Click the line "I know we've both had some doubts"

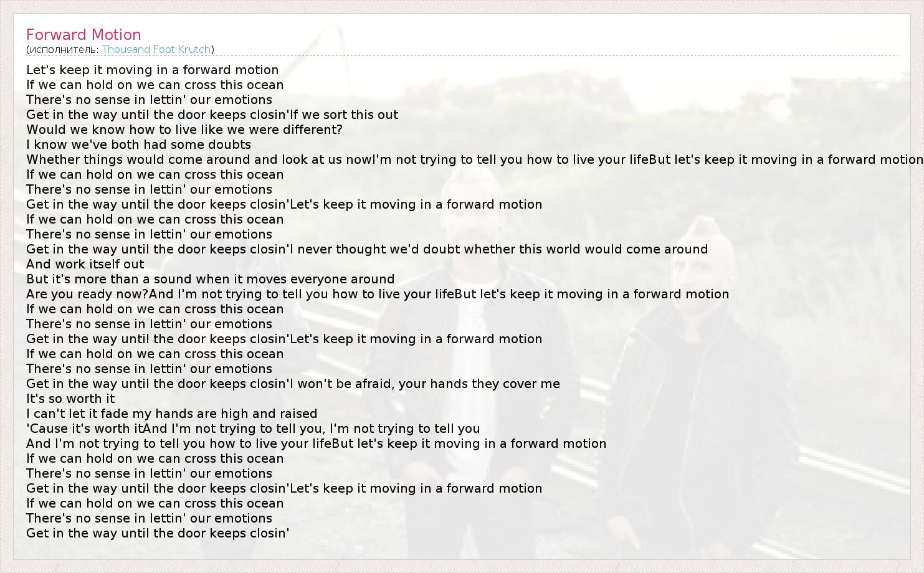pos(138,145)
